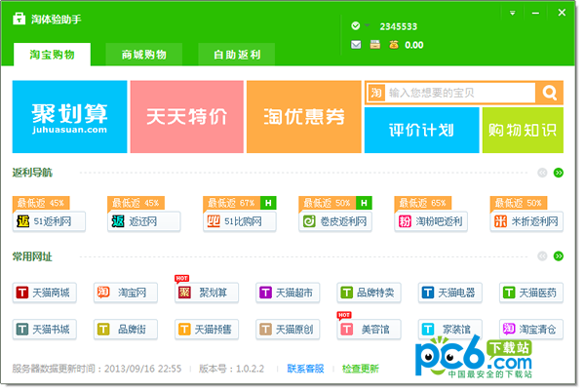Open the 淘宝网 shortcut
This screenshot has width=585, height=392.
[x=126, y=293]
